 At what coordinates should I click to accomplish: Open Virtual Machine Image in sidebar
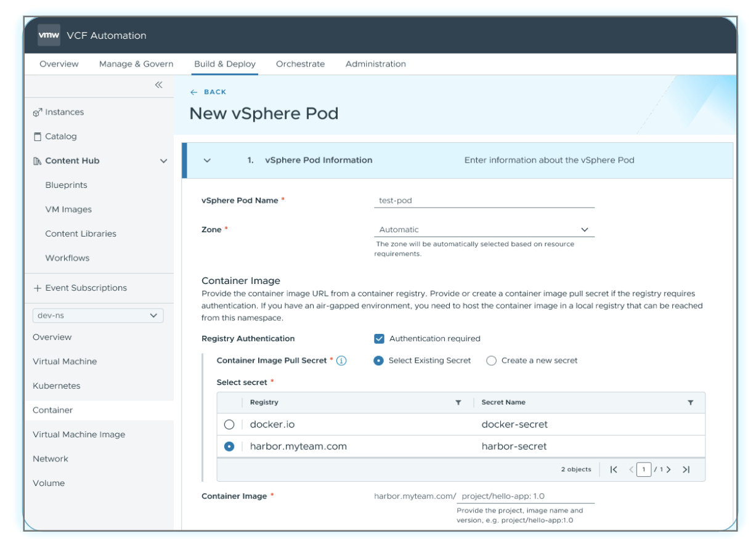(x=79, y=435)
